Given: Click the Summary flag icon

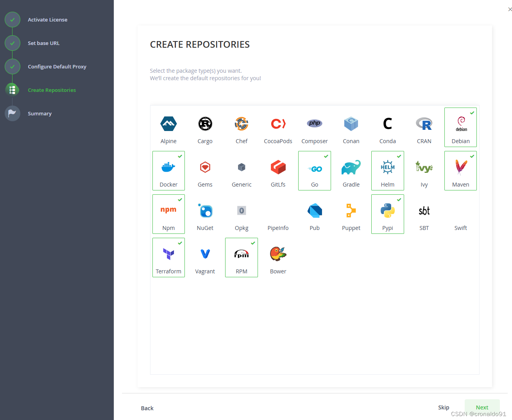Looking at the screenshot, I should tap(13, 113).
